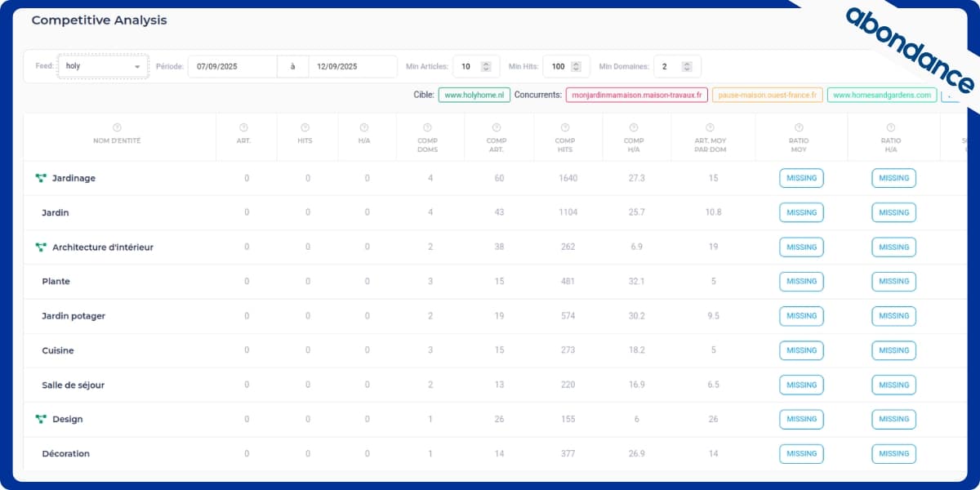Show help icon above RATIO MOY column
The width and height of the screenshot is (980, 490).
click(799, 127)
